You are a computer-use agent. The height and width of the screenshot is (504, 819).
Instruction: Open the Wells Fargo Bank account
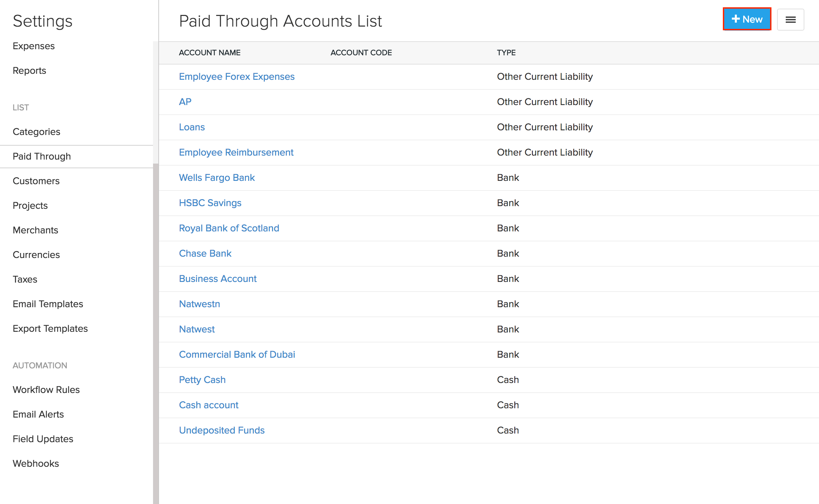point(217,177)
